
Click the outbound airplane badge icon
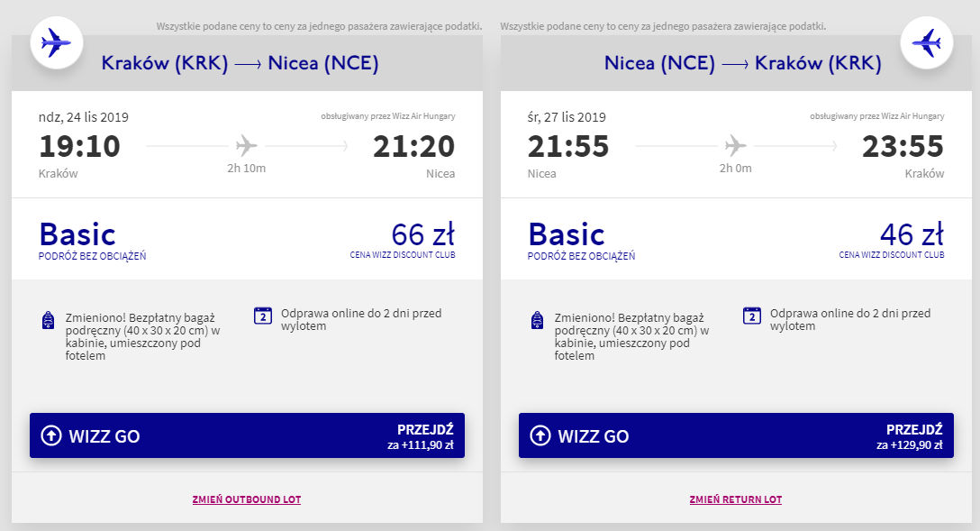(x=56, y=41)
